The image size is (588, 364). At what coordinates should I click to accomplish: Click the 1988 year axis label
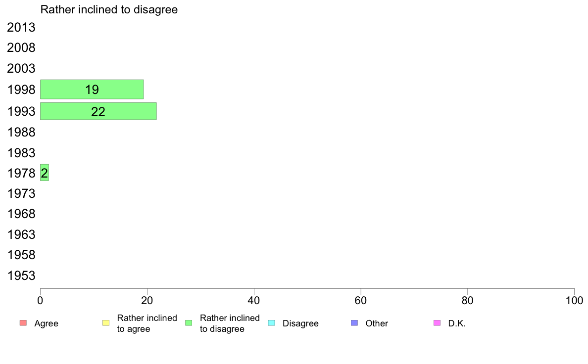click(21, 133)
